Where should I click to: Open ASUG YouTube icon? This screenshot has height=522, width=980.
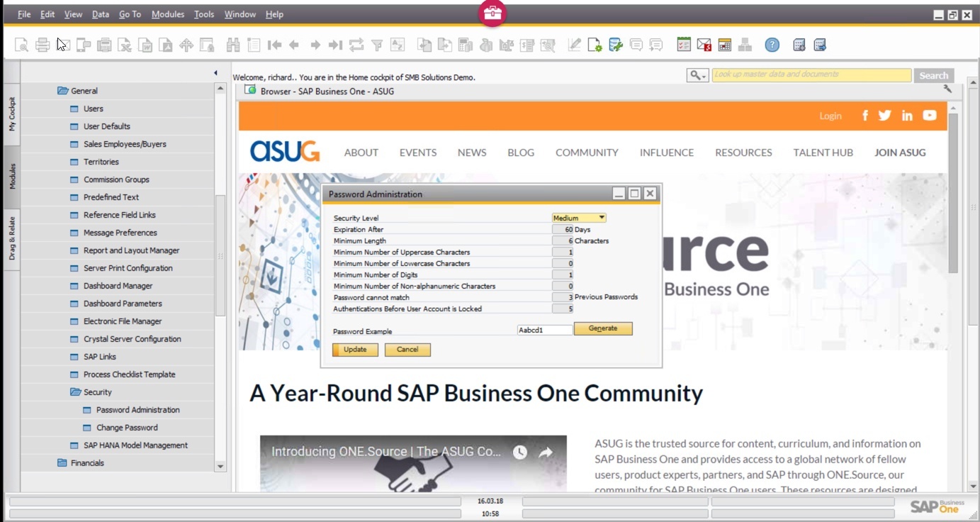[930, 116]
